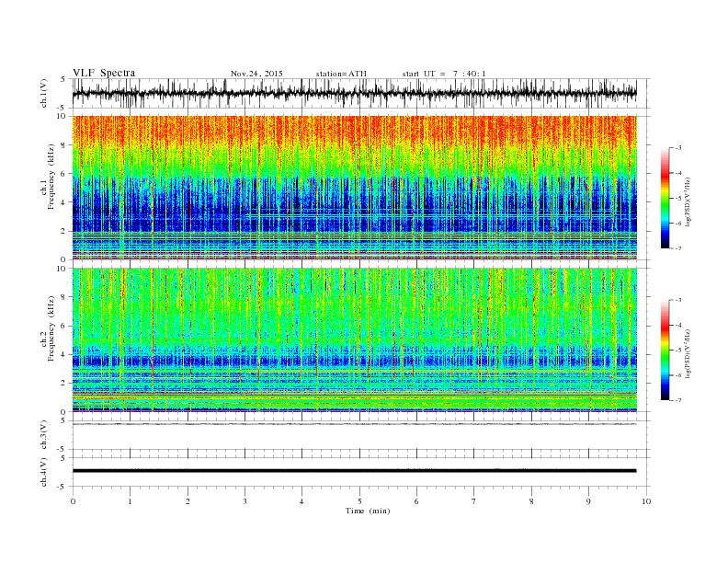Click the ch.2 spectrogram color bar
The image size is (728, 563).
coord(665,350)
